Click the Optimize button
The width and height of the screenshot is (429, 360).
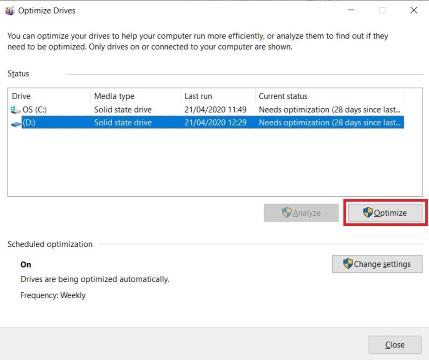coord(385,213)
